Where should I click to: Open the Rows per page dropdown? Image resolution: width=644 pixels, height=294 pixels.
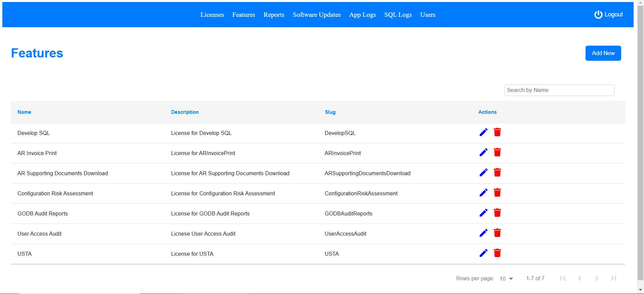coord(506,279)
